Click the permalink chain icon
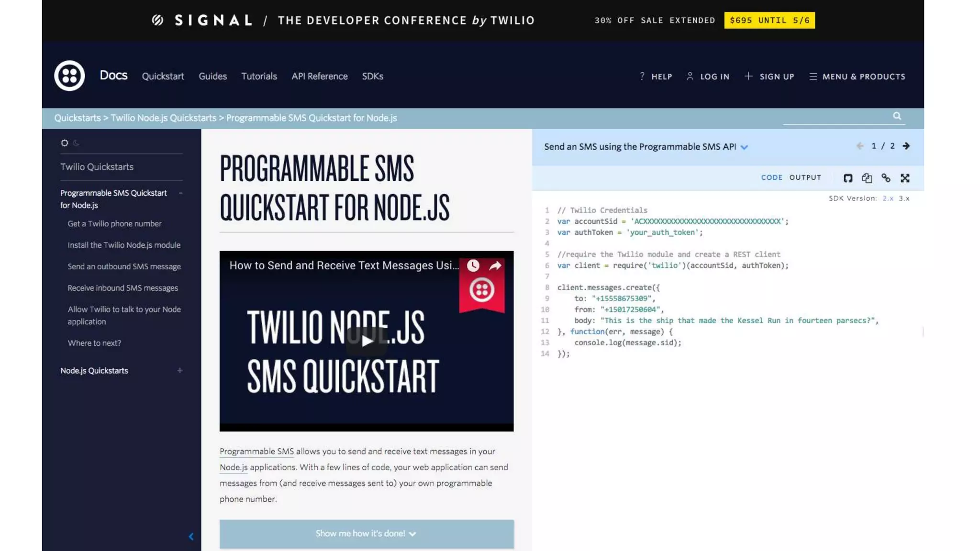980x551 pixels. (886, 178)
